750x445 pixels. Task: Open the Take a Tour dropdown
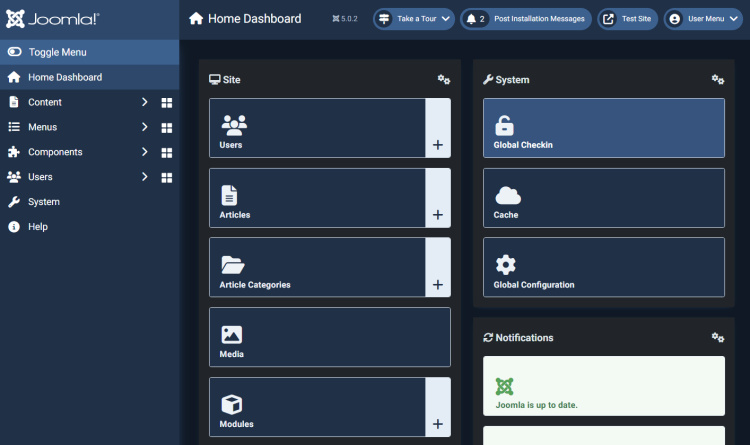coord(413,19)
